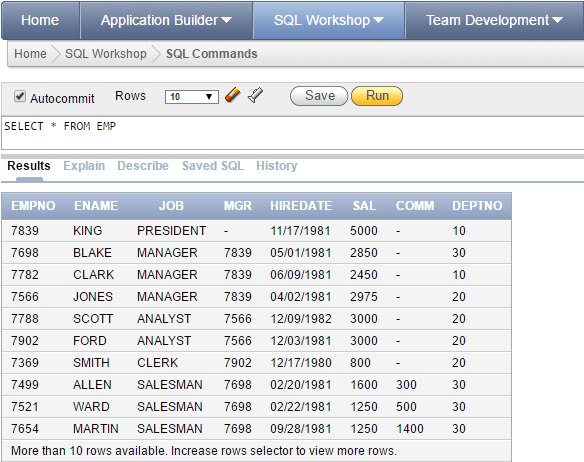Image resolution: width=584 pixels, height=462 pixels.
Task: Click commission value 1400
Action: tap(410, 428)
